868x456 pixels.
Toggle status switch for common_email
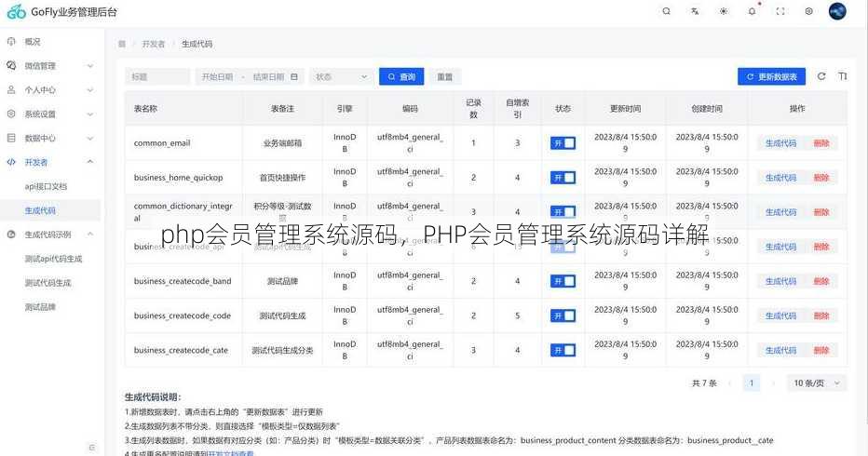click(563, 142)
